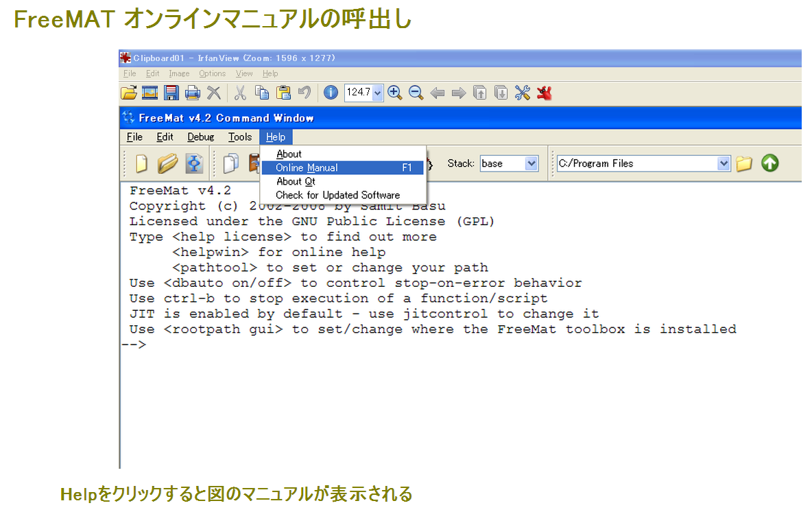Viewport: 812px width, 512px height.
Task: Open IrfanView Options menu
Action: (213, 73)
